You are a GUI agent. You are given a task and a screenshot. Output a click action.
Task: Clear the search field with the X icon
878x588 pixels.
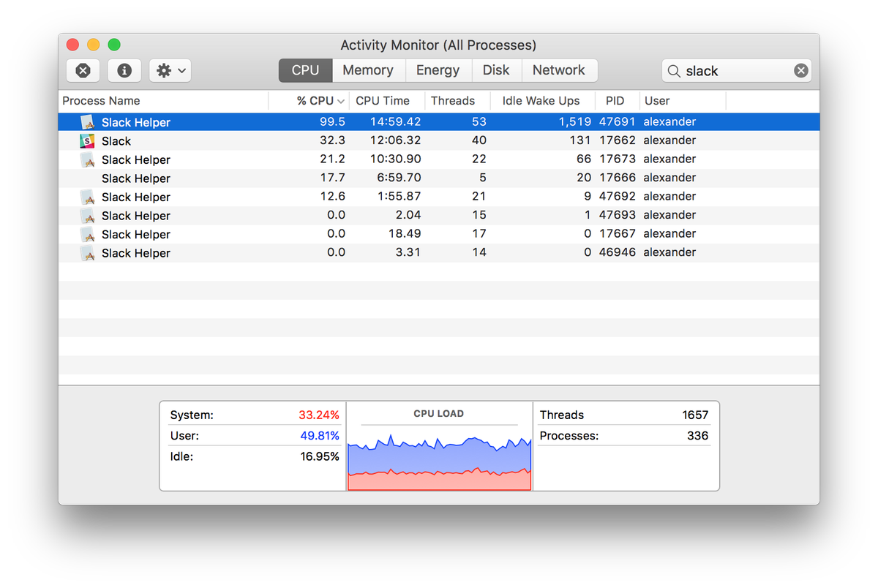click(x=801, y=71)
